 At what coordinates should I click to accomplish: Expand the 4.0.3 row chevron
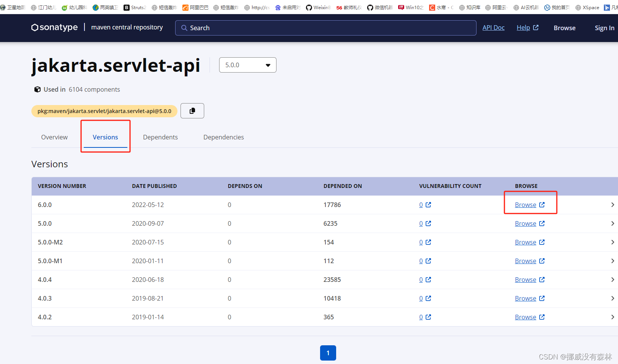(x=613, y=298)
